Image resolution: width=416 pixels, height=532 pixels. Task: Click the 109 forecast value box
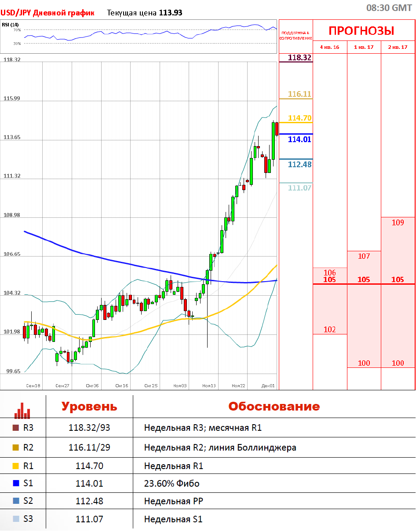398,223
